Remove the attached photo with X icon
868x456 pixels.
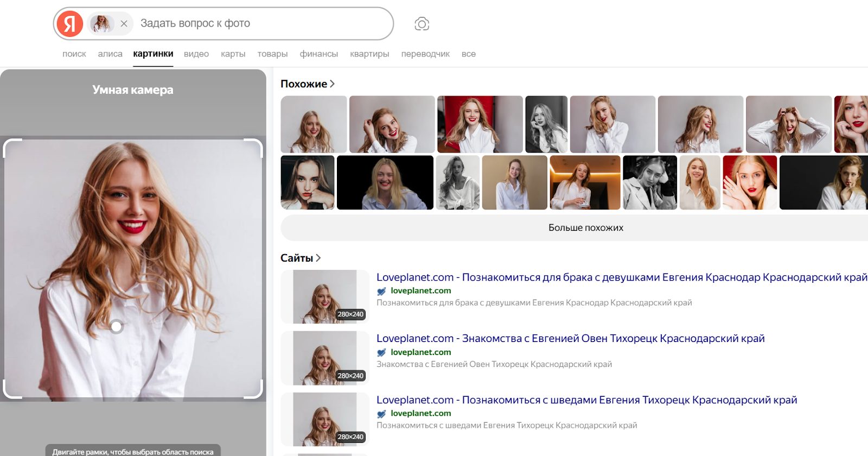pos(124,24)
